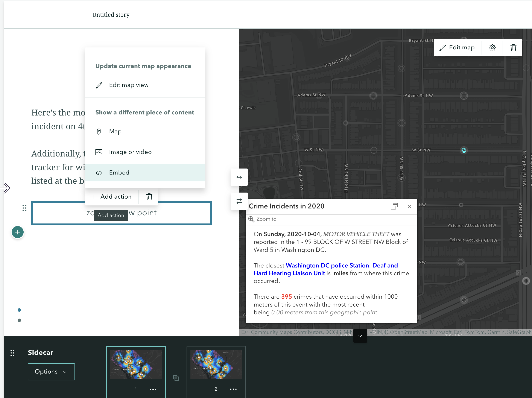Click the green plus to add a block

point(17,232)
